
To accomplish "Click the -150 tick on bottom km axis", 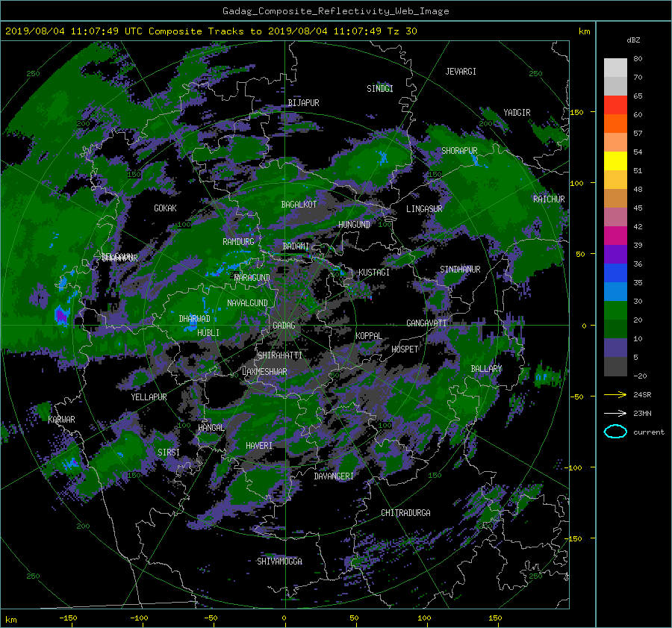I will 68,618.
